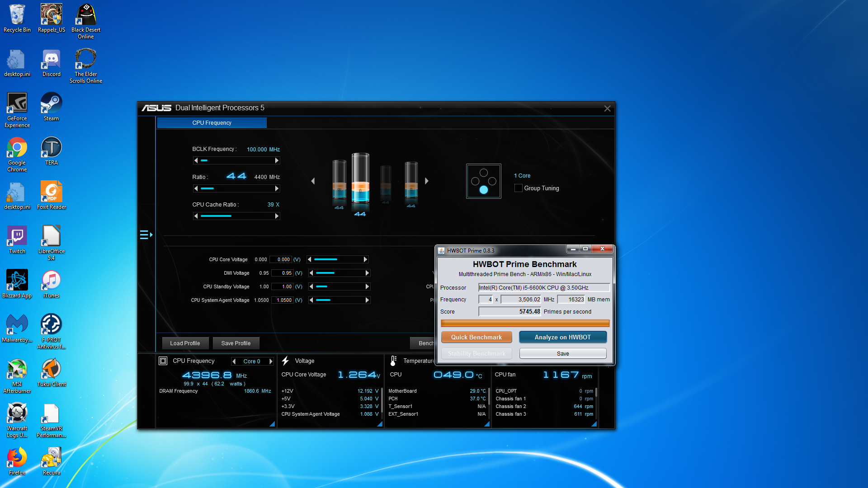Increase CPU Ratio with right arrow

point(277,188)
